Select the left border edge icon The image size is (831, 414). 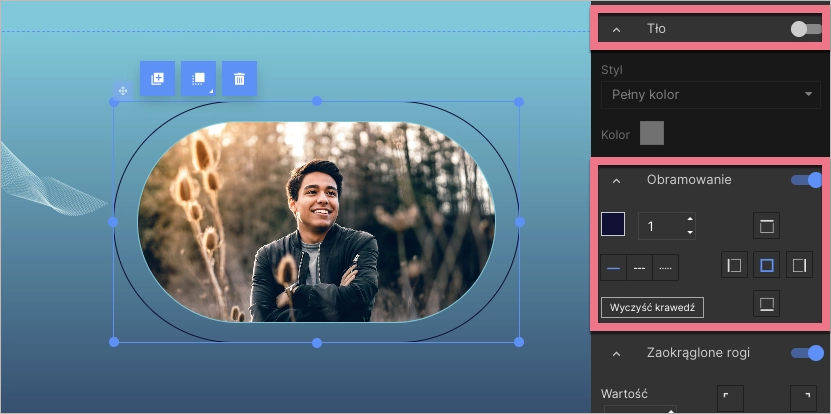(735, 265)
